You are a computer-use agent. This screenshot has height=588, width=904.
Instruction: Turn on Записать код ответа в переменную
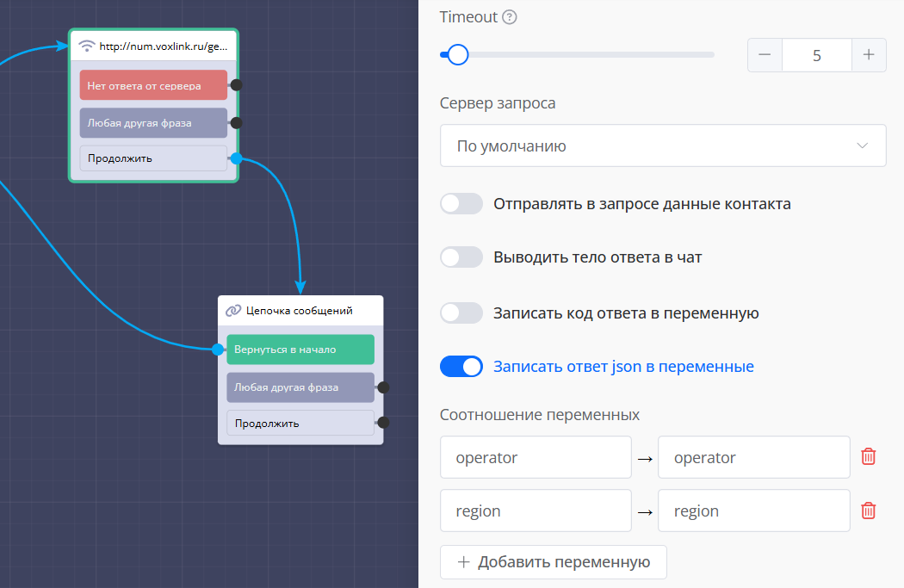click(461, 313)
